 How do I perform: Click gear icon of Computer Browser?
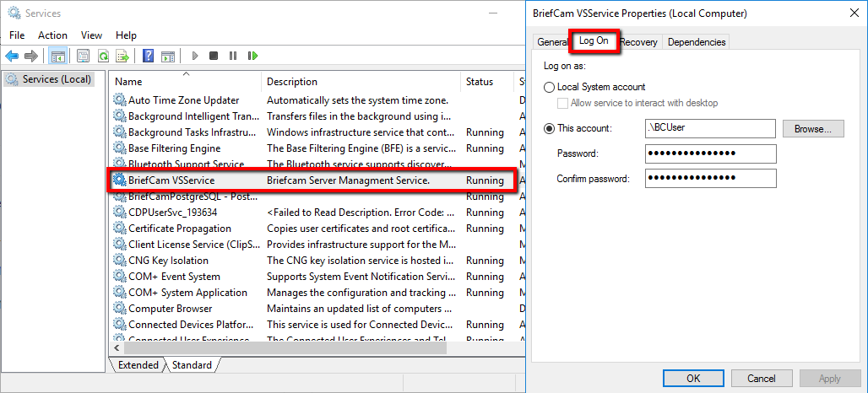120,309
